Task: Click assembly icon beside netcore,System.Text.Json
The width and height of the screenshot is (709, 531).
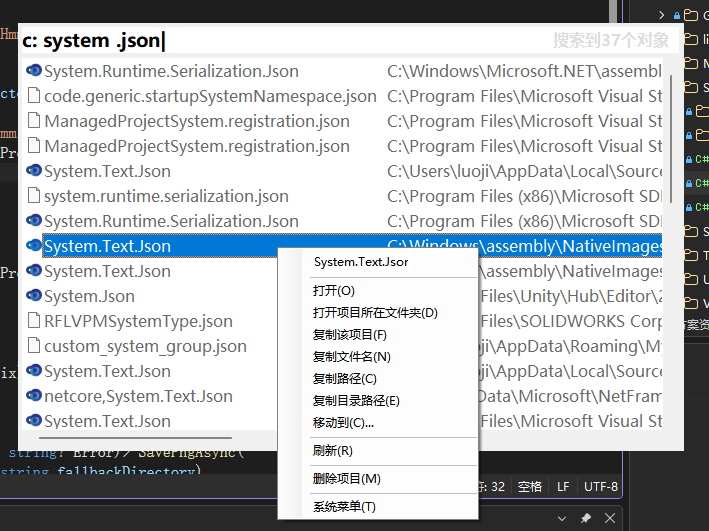Action: pos(34,395)
